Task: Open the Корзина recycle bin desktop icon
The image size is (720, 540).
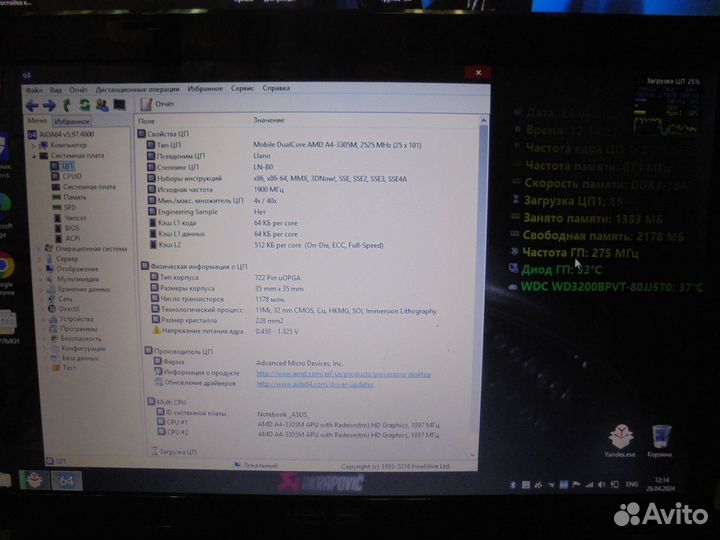Action: pos(660,441)
